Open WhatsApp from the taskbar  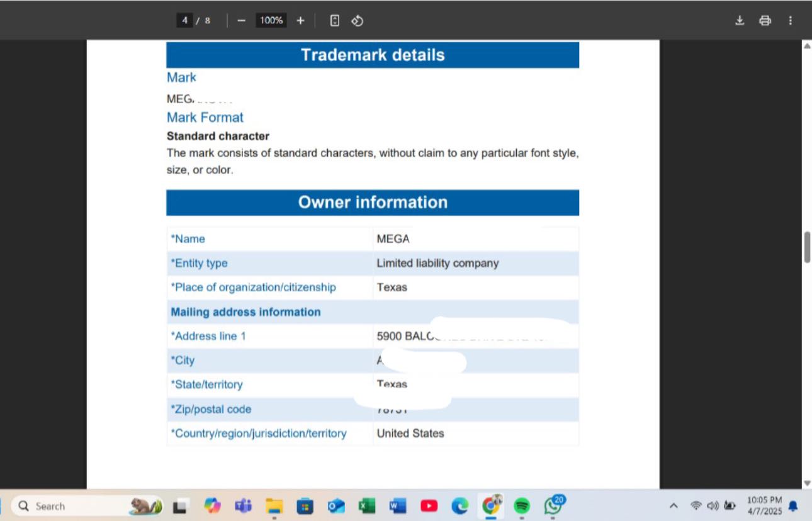point(553,505)
